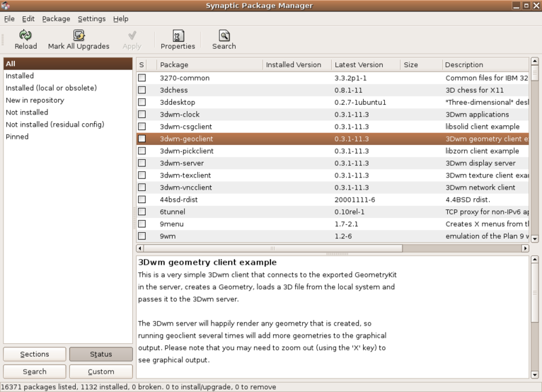Click description pane scroll down arrow

point(535,374)
